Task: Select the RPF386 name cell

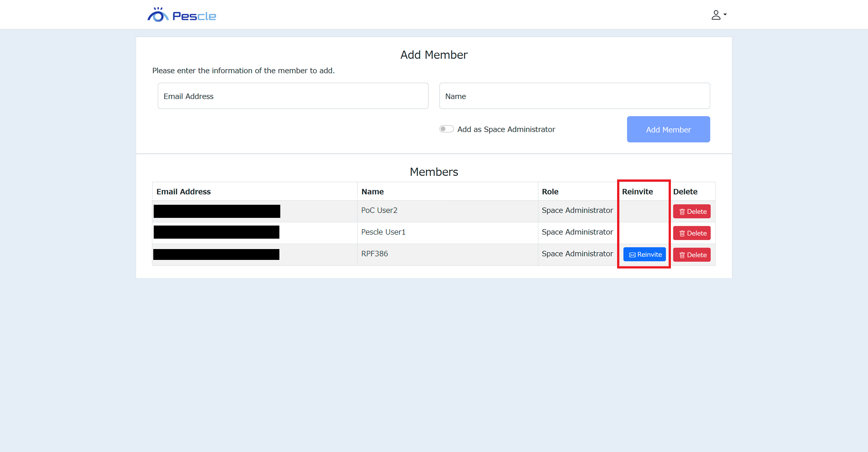Action: tap(375, 254)
